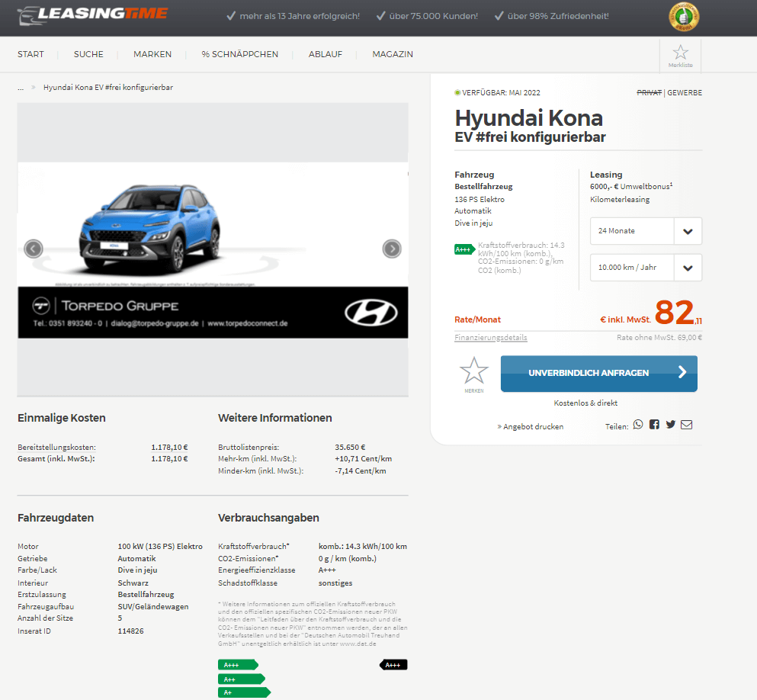Click Mehr-km value +10,71 Cent/km
Image resolution: width=757 pixels, height=700 pixels.
(364, 459)
